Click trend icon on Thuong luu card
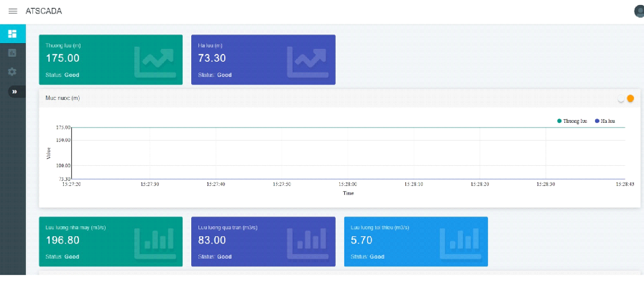Screen dimensions: 644x283 tap(155, 62)
